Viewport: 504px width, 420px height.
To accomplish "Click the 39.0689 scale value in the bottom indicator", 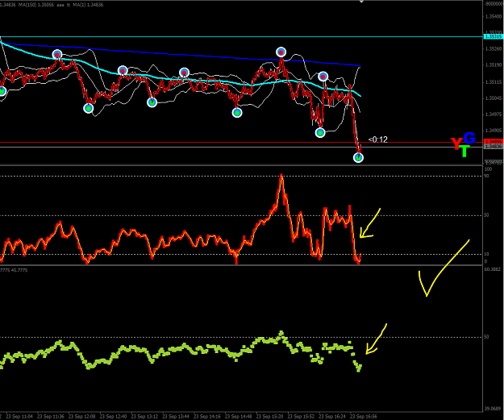I will [493, 409].
